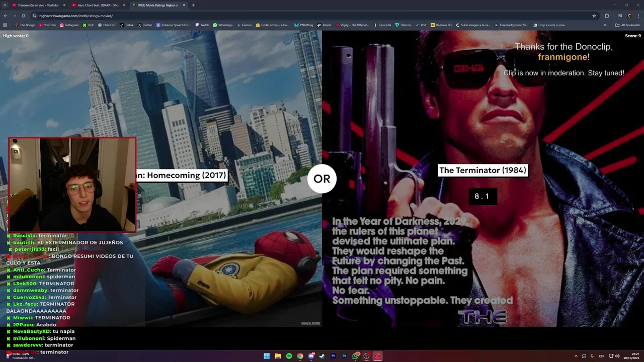Click the High score: 0 label

coord(16,36)
